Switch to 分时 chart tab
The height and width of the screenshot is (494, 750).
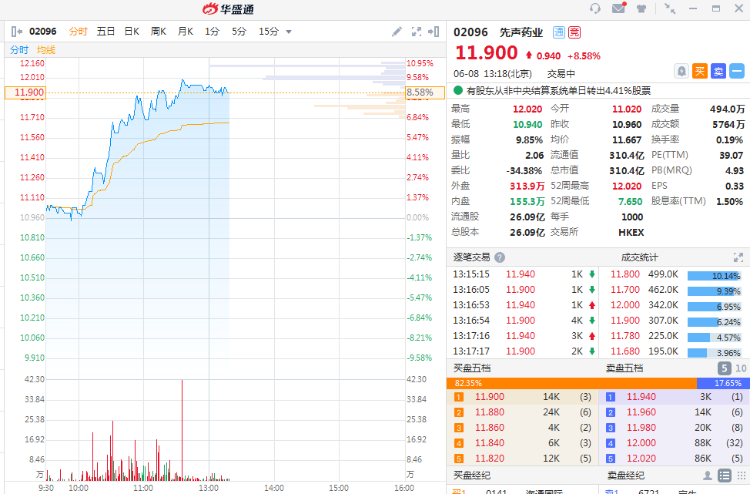(78, 32)
